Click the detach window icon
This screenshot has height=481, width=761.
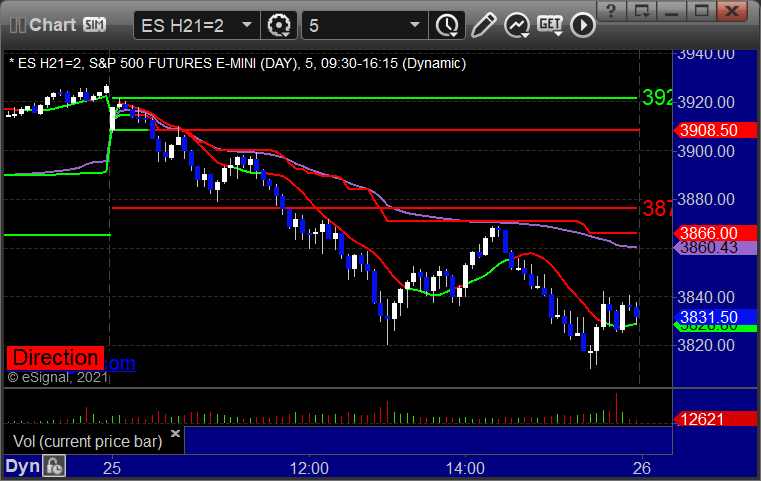(642, 11)
